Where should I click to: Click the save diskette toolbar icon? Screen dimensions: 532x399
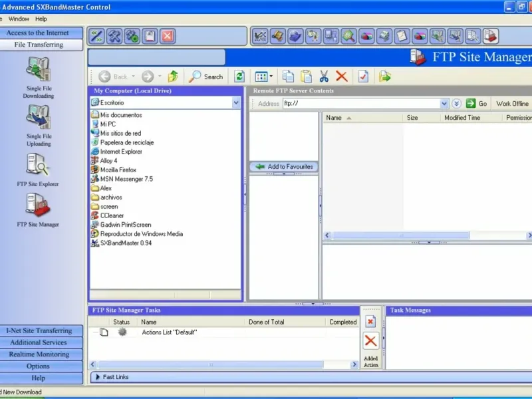(x=150, y=36)
